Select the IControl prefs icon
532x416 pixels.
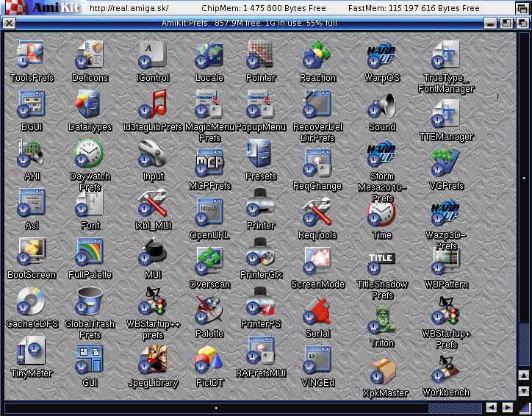153,54
